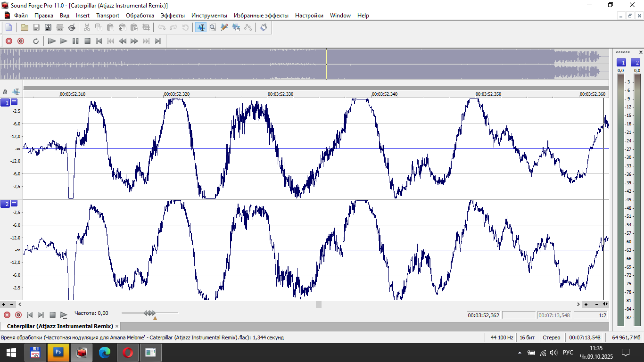Click the Envelope tool icon
The height and width of the screenshot is (362, 644).
248,27
